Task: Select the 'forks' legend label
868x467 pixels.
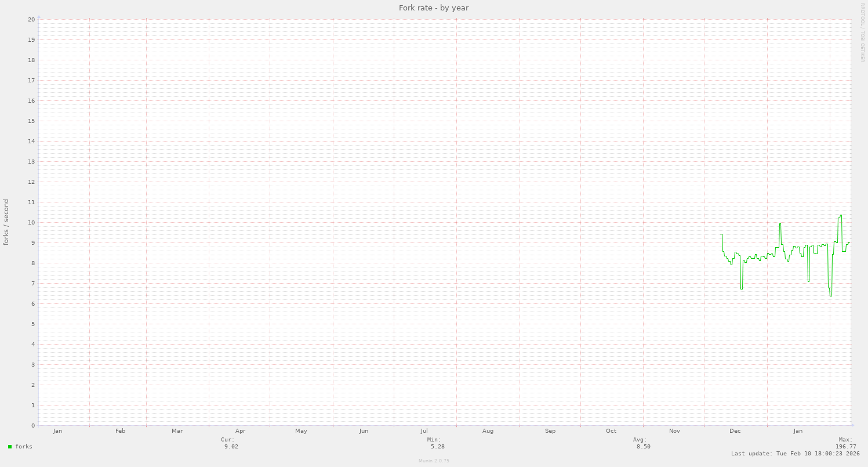Action: [x=24, y=447]
